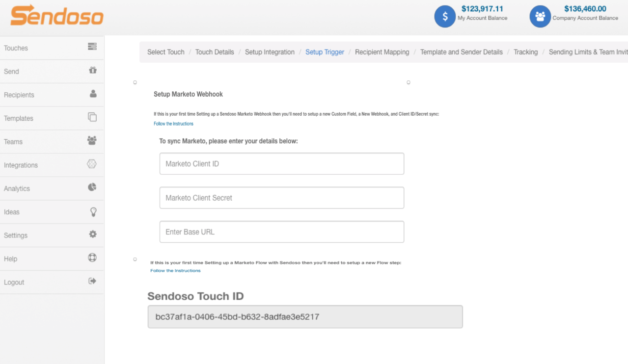Focus the Marketo Client ID field
The image size is (628, 364).
pyautogui.click(x=281, y=164)
